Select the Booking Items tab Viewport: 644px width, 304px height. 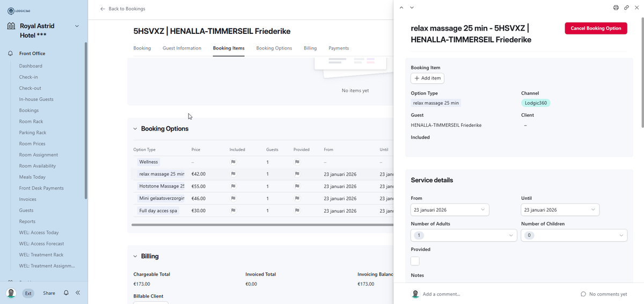229,48
